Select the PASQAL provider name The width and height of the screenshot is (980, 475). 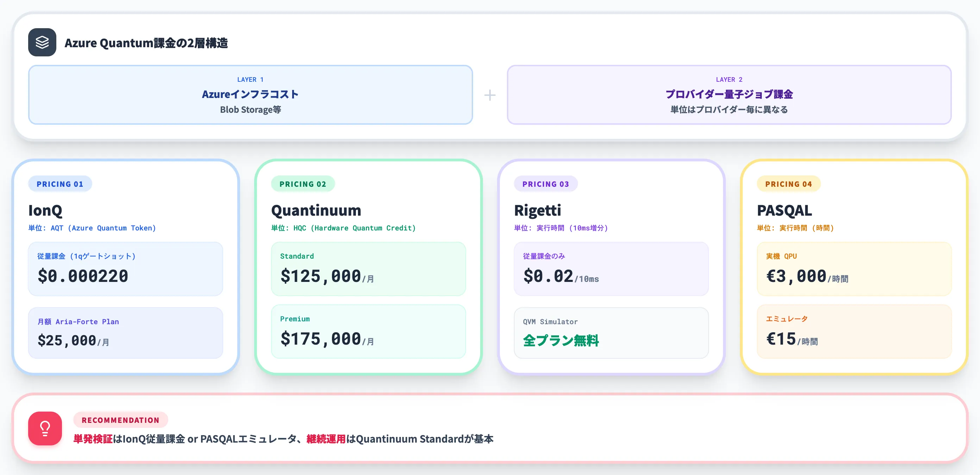[784, 210]
